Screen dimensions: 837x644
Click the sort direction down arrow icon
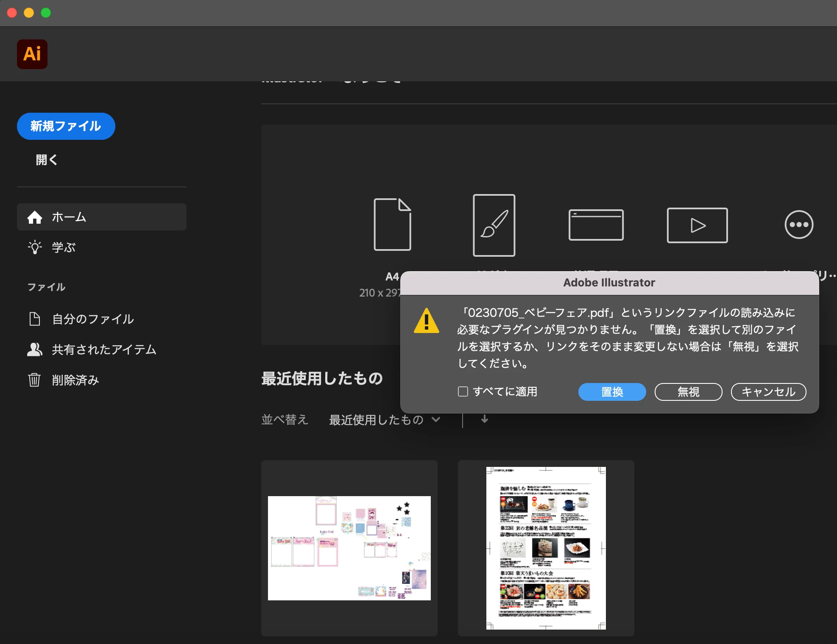pos(485,419)
